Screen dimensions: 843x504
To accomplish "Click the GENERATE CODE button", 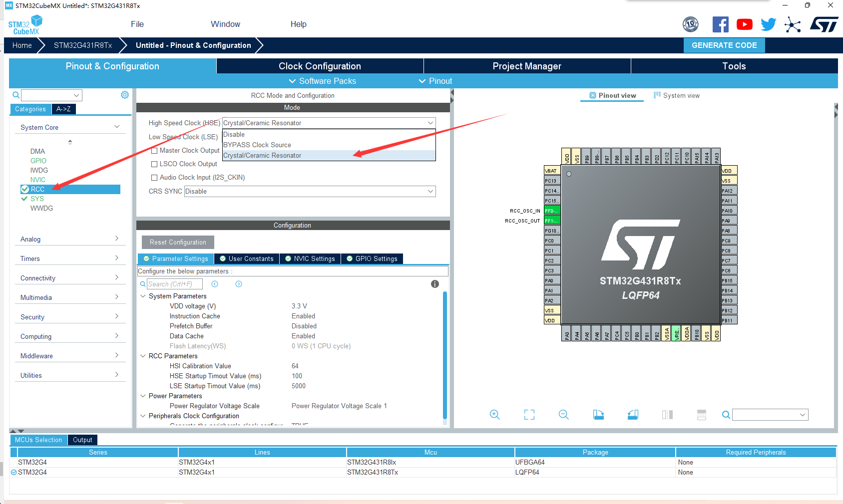I will click(x=724, y=45).
